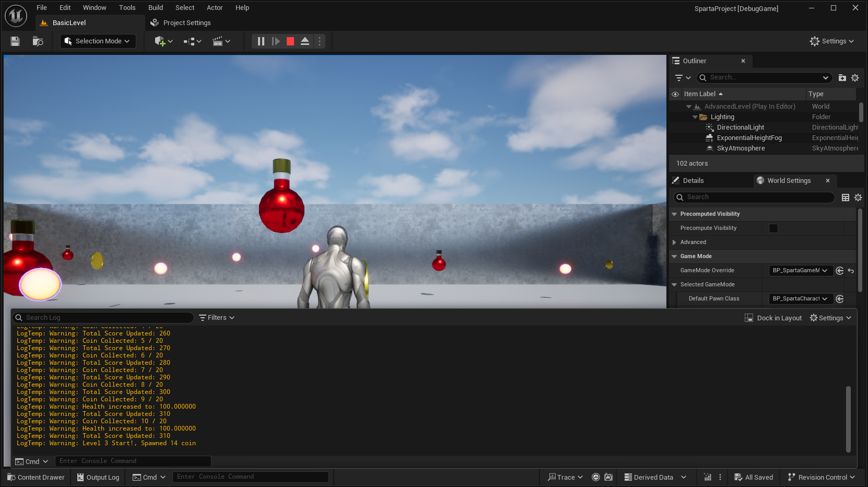Toggle Precompute Visibility checkbox
Image resolution: width=868 pixels, height=487 pixels.
[773, 228]
